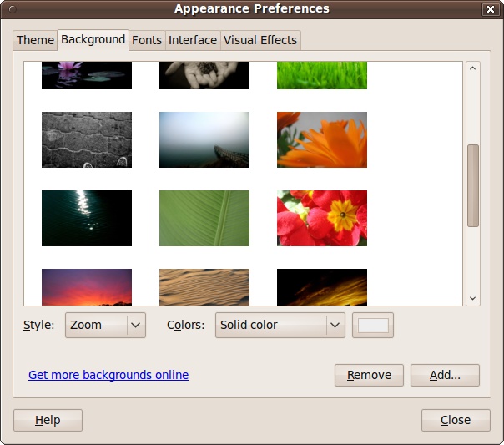Open the Style dropdown showing Zoom

pos(105,325)
